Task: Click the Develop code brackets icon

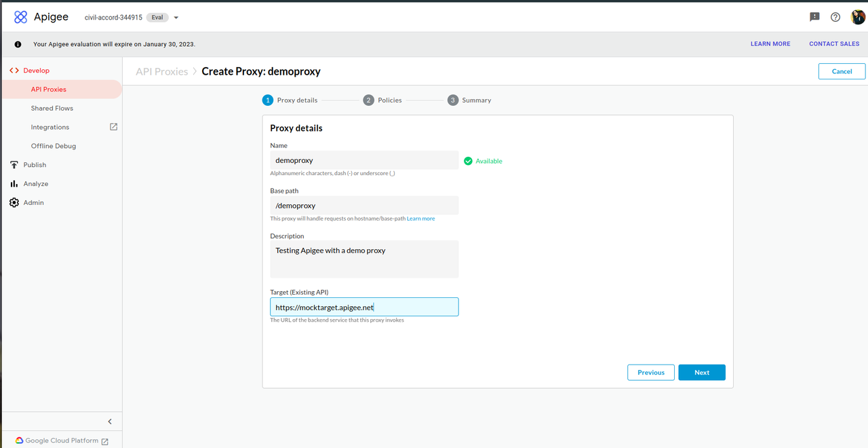Action: point(14,71)
